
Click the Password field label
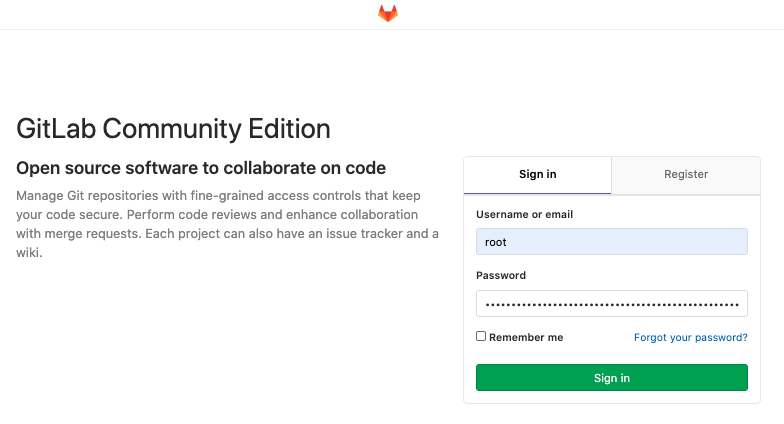coord(500,276)
